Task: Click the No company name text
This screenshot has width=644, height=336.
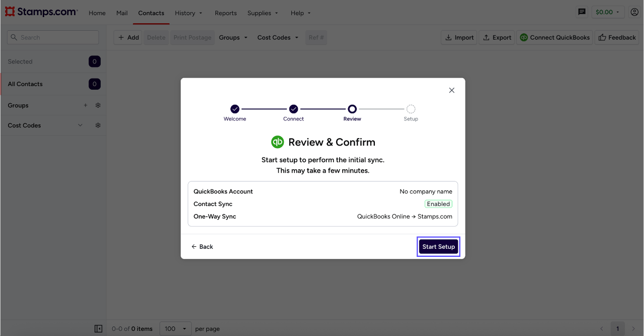Action: tap(426, 191)
